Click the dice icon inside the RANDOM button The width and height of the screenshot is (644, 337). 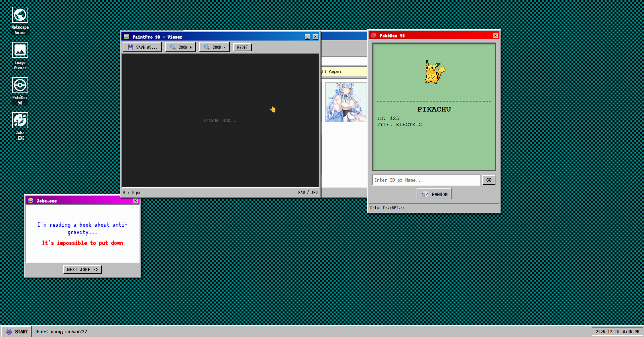click(x=425, y=194)
